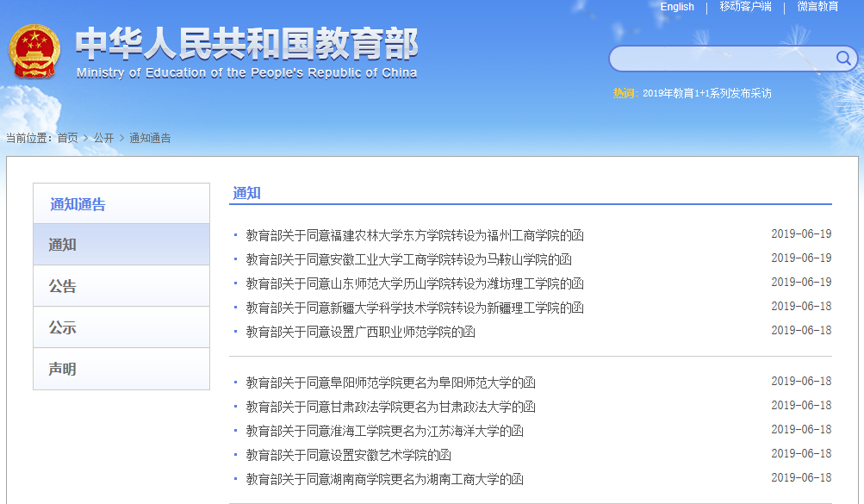Open notice renaming to 江苏海洋大学
This screenshot has width=864, height=504.
[x=384, y=431]
